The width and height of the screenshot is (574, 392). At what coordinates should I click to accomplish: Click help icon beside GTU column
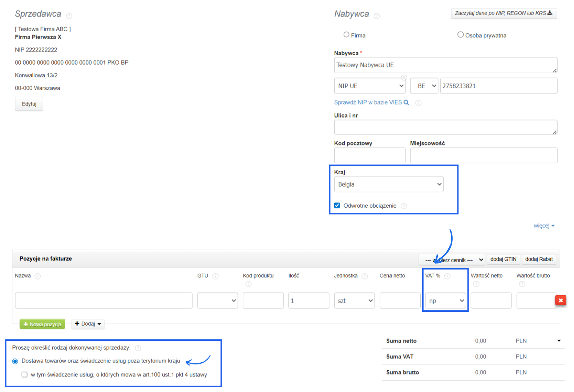tap(215, 276)
